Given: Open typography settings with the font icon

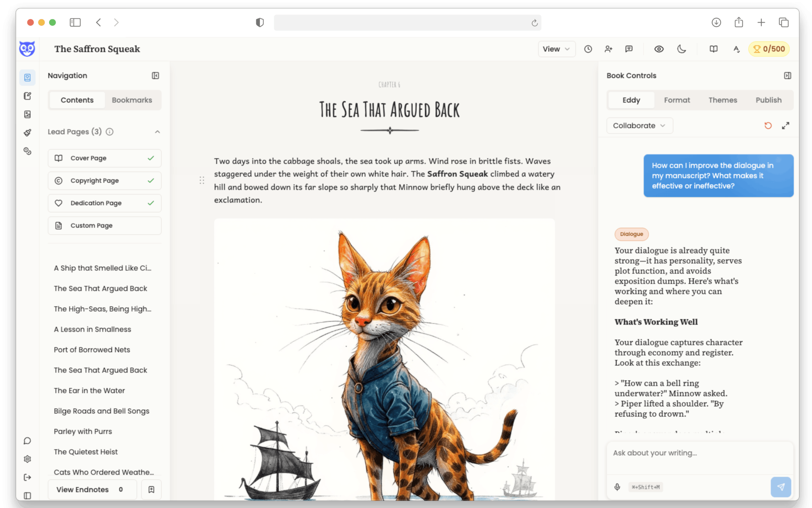Looking at the screenshot, I should [x=737, y=49].
